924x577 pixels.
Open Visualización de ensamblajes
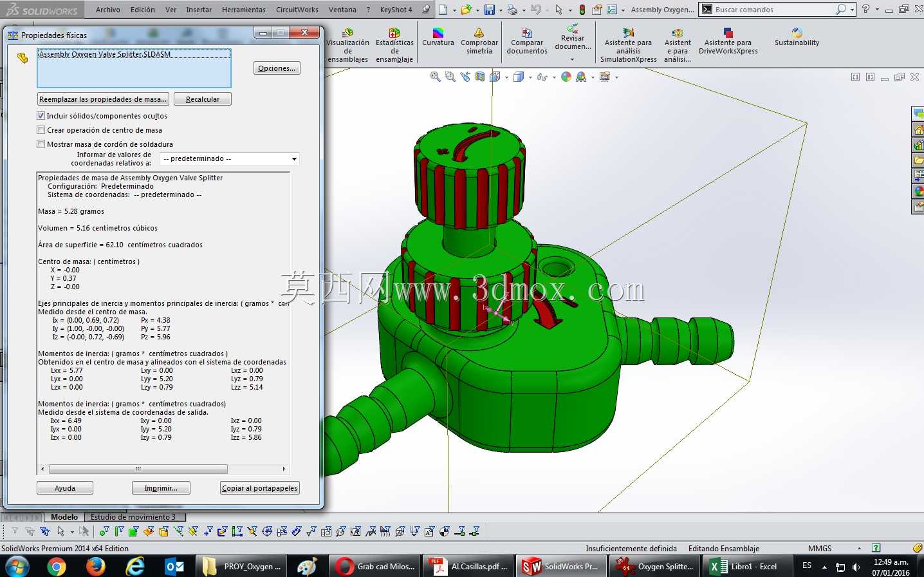click(x=347, y=45)
